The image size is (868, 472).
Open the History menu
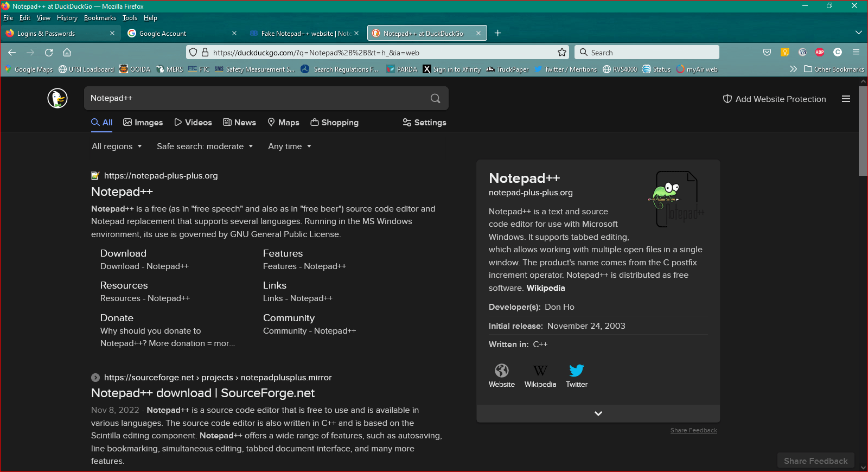(x=67, y=18)
